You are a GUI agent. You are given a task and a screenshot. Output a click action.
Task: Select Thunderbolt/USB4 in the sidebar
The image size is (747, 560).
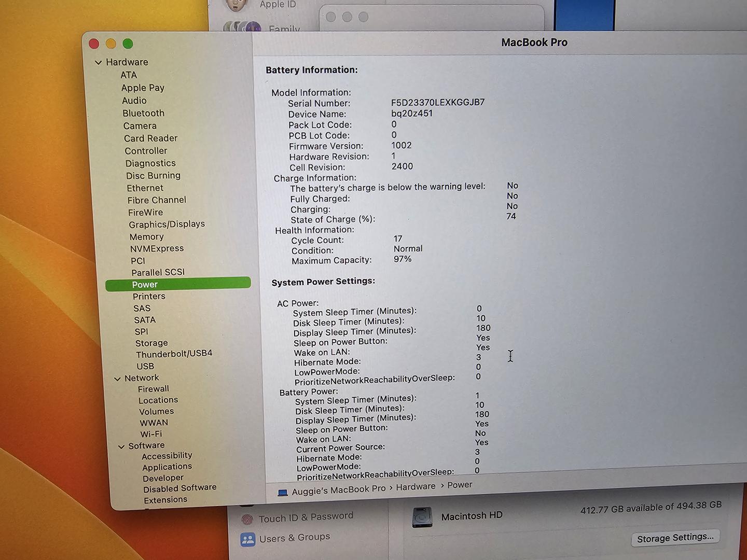(x=174, y=354)
